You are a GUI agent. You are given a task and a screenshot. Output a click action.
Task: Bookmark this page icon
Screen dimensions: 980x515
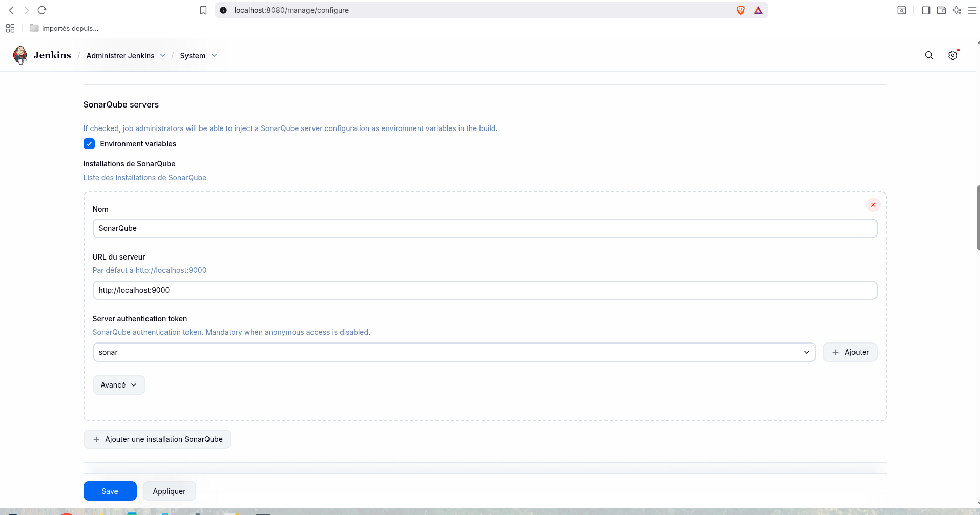(x=203, y=10)
